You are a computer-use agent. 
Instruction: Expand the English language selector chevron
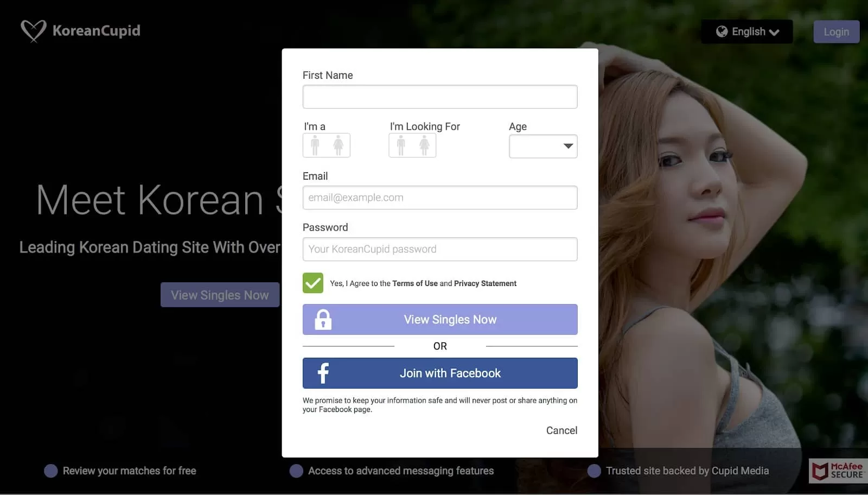coord(774,33)
